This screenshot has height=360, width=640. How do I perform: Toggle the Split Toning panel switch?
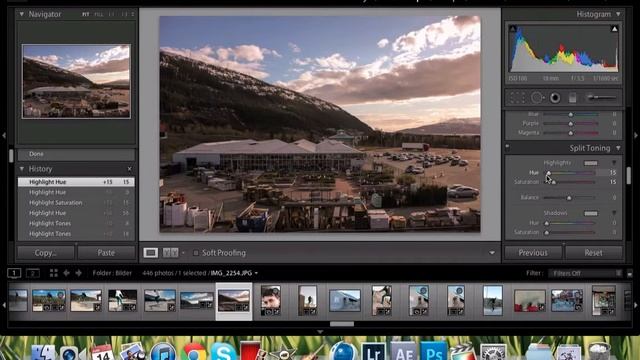[x=507, y=147]
